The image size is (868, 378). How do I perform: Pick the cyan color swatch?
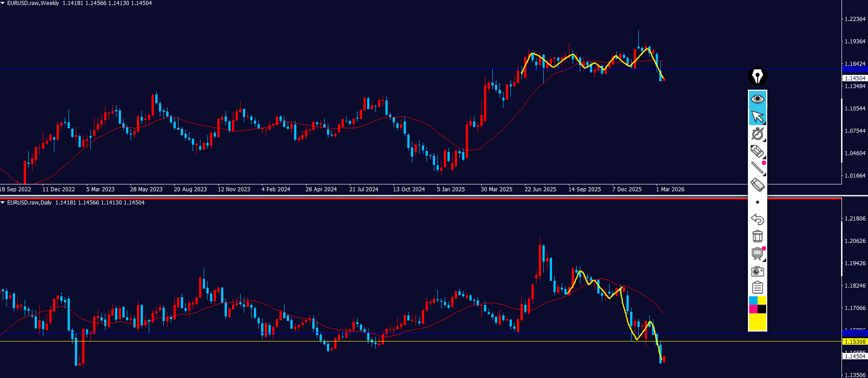pyautogui.click(x=753, y=300)
